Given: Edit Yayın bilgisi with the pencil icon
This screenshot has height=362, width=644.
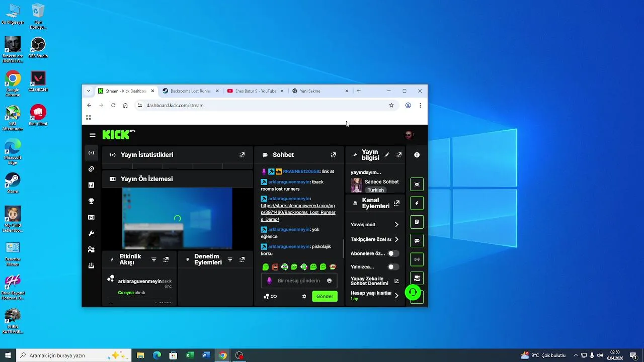Looking at the screenshot, I should point(387,155).
